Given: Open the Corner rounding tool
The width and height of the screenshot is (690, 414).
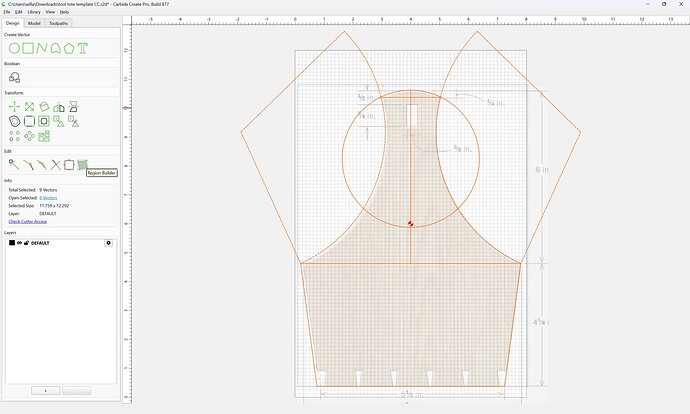Looking at the screenshot, I should tap(29, 121).
